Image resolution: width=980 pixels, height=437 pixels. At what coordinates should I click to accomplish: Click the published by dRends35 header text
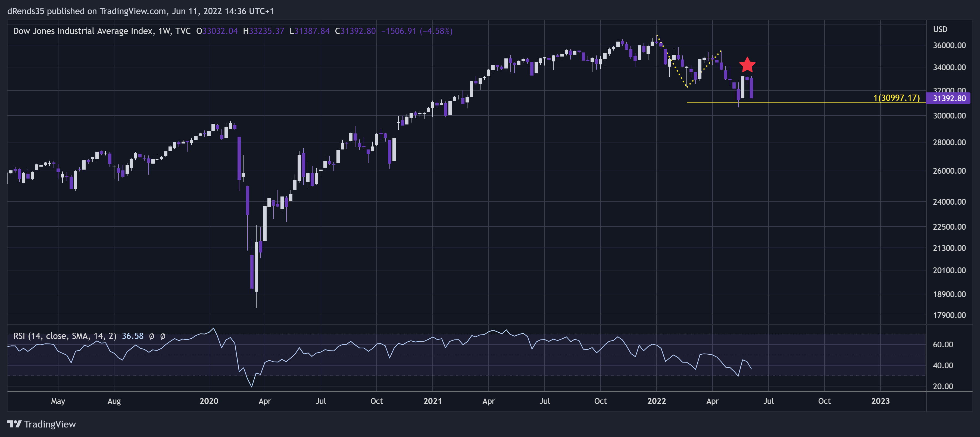tap(141, 11)
